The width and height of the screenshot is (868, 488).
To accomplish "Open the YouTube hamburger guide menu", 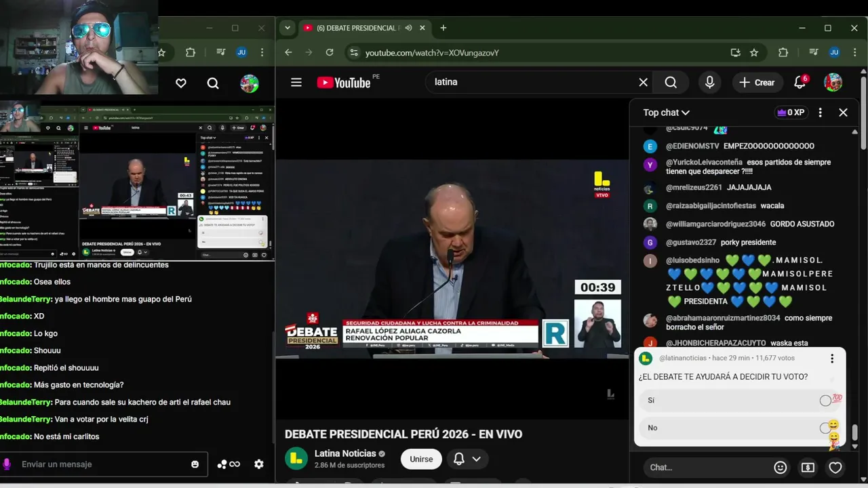I will point(296,83).
